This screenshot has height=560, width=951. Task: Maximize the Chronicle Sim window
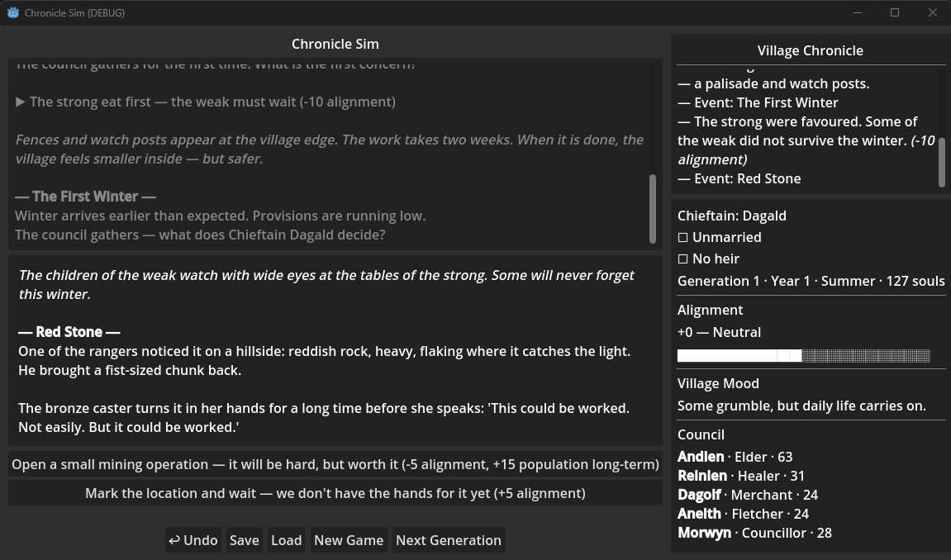pos(895,12)
